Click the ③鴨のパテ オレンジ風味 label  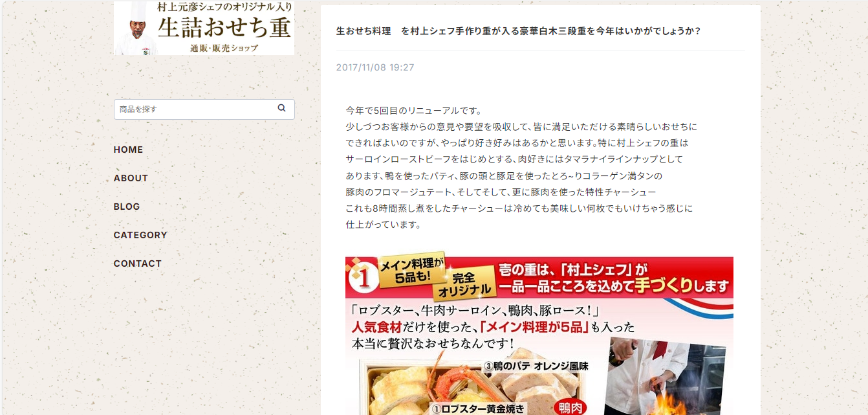click(536, 366)
